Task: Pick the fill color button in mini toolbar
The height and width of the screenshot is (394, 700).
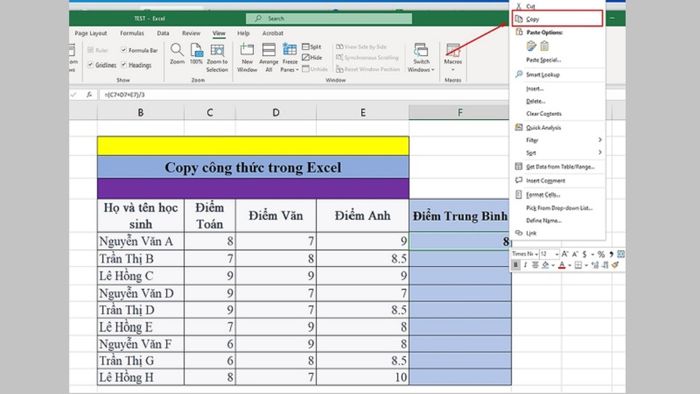Action: coord(545,265)
